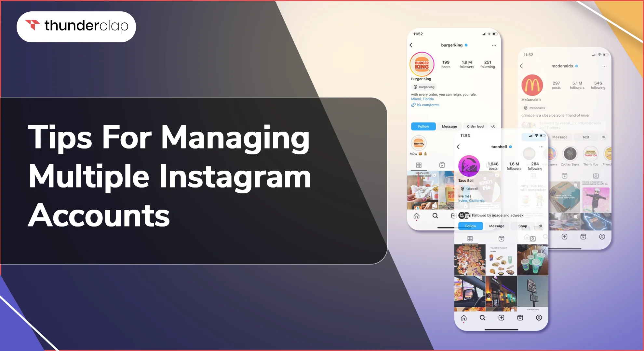
Task: Click the Burger King follow button
Action: (x=423, y=126)
